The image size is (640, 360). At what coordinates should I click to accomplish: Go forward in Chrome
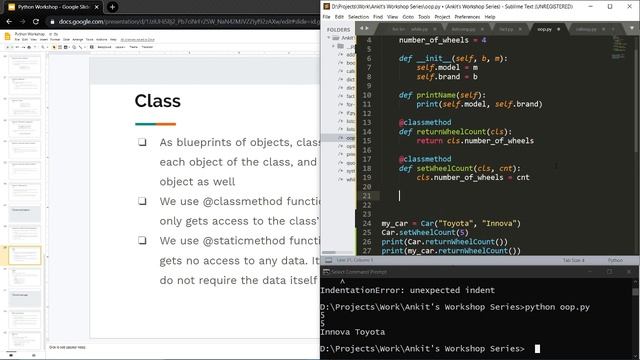[22, 21]
